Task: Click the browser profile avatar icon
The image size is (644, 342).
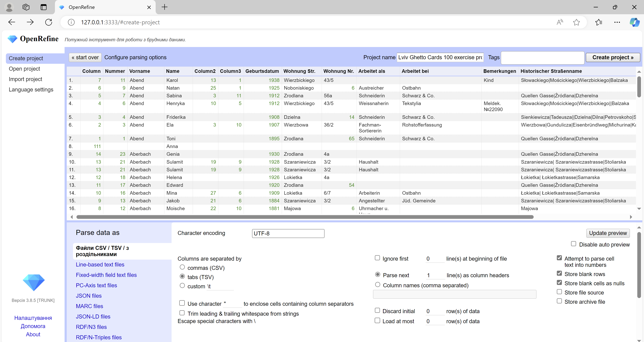Action: [x=9, y=7]
